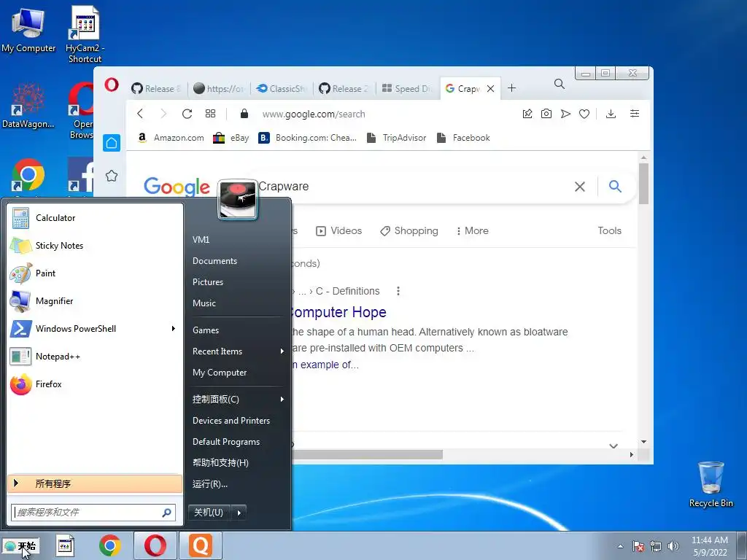Switch to first Release GitHub tab
The width and height of the screenshot is (747, 560).
tap(157, 88)
